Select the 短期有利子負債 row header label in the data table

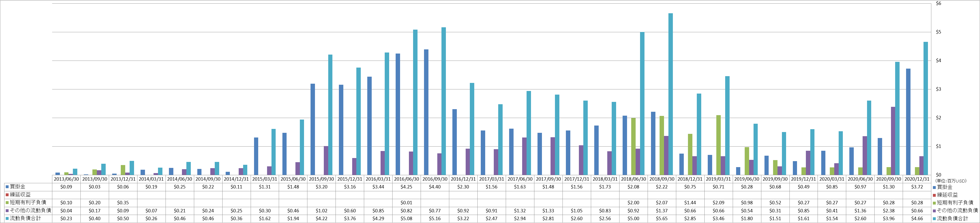pos(28,203)
